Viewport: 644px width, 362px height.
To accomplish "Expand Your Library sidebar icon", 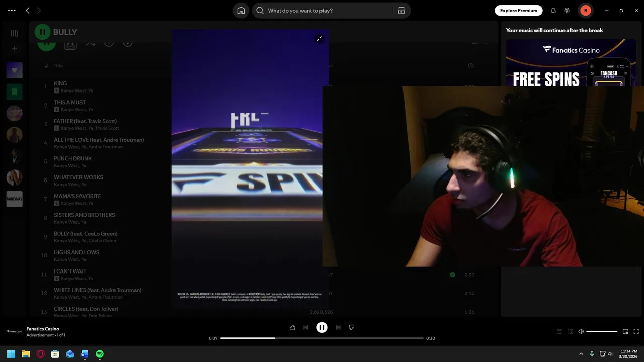I will coord(14,33).
